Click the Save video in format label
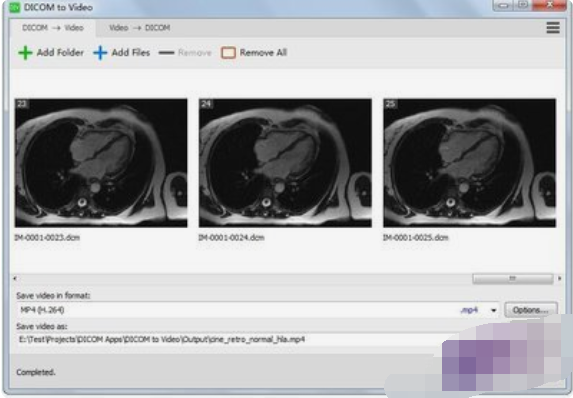This screenshot has width=573, height=398. coord(53,295)
